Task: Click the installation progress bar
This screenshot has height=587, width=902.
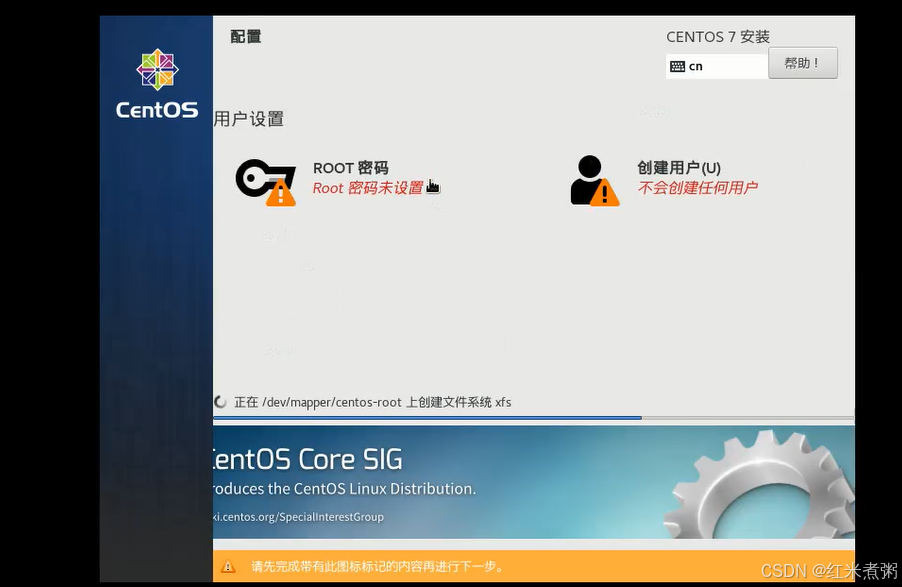Action: (533, 418)
